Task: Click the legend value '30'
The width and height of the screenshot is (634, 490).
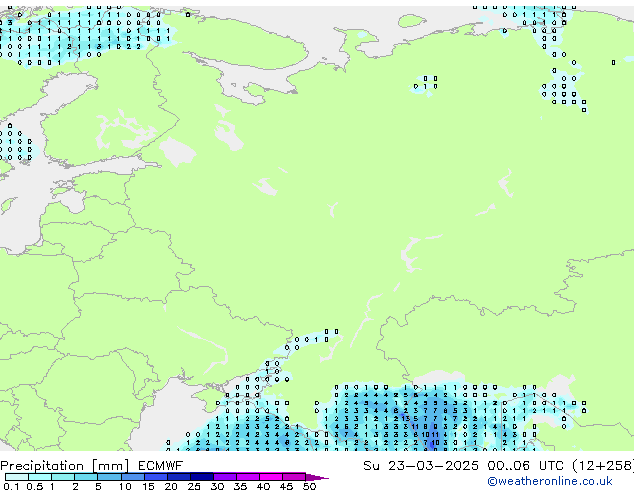Action: [x=217, y=486]
